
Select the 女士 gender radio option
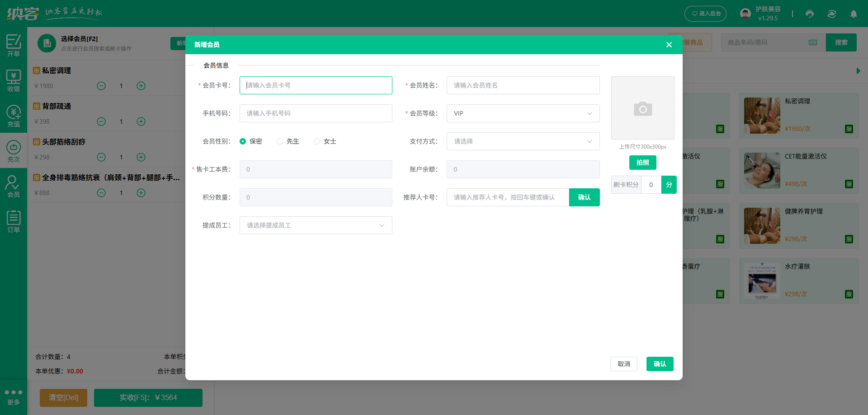317,141
